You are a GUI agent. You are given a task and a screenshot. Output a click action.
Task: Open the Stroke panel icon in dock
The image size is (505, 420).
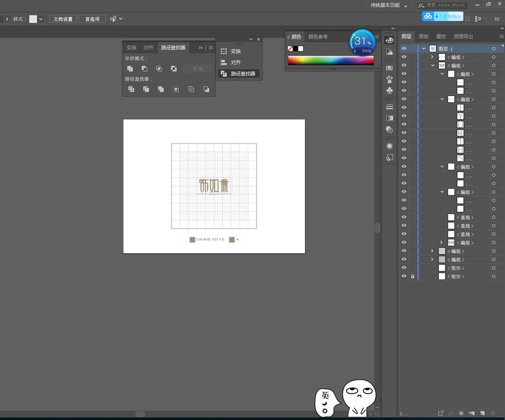click(389, 107)
